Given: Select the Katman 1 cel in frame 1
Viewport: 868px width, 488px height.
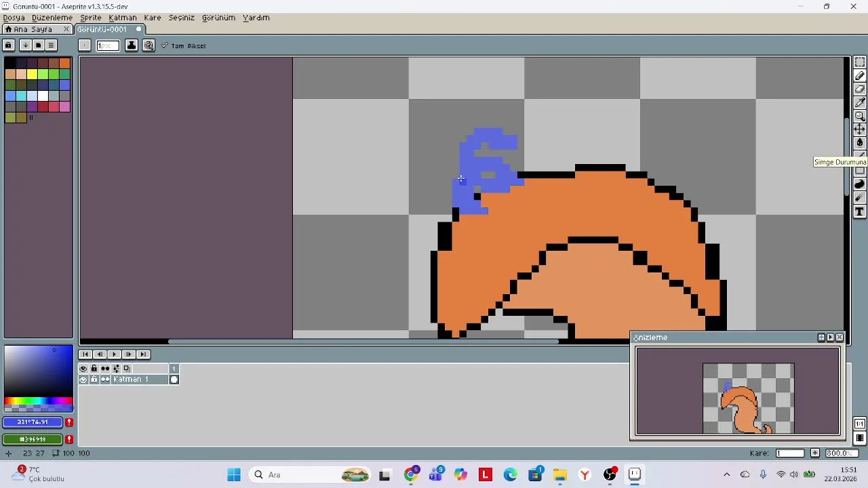Looking at the screenshot, I should [x=174, y=380].
